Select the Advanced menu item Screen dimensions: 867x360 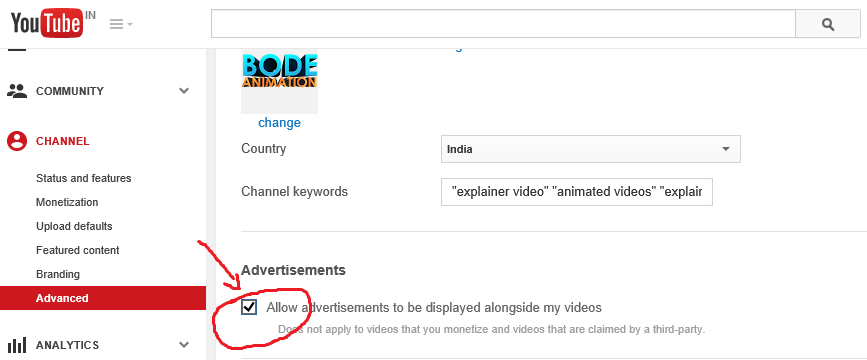tap(103, 298)
